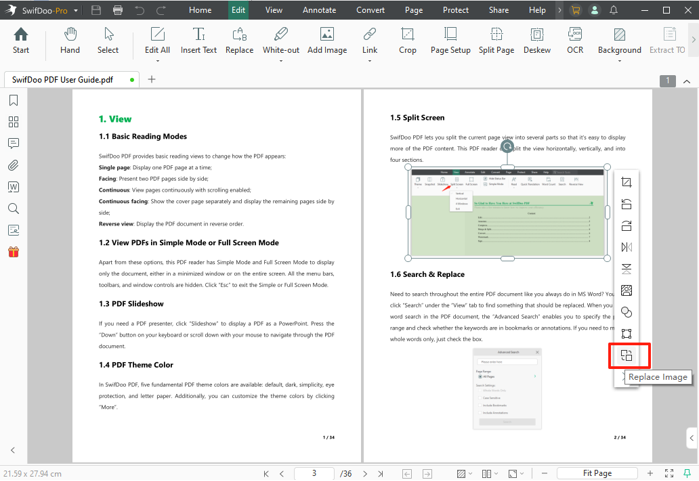The image size is (699, 481).
Task: Click the red gift box icon
Action: [x=13, y=252]
